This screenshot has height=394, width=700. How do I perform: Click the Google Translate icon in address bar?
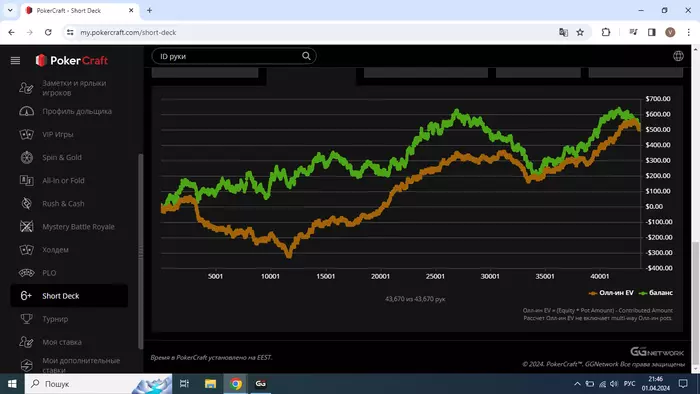pos(563,32)
